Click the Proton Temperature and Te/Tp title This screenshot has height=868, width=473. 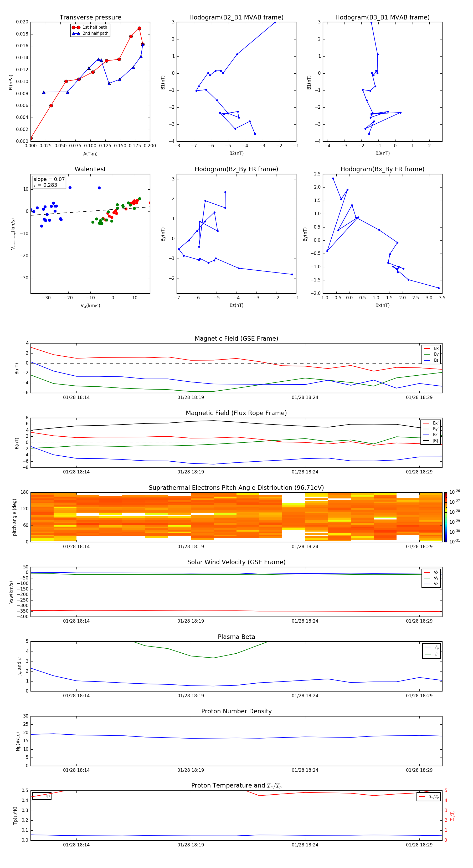[236, 786]
